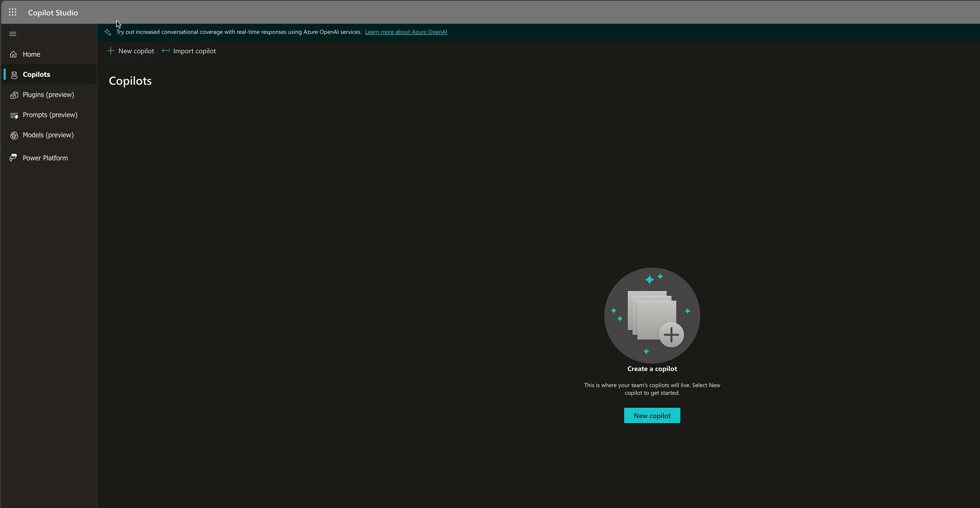Click the plus icon beside New copilot
Screen dimensions: 980x508
[x=111, y=51]
